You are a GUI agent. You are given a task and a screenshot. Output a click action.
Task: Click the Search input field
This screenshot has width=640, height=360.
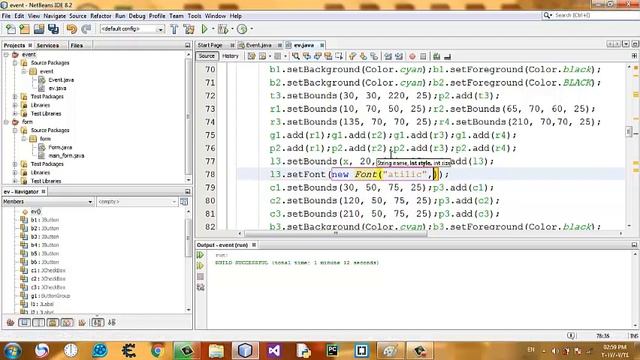point(595,15)
